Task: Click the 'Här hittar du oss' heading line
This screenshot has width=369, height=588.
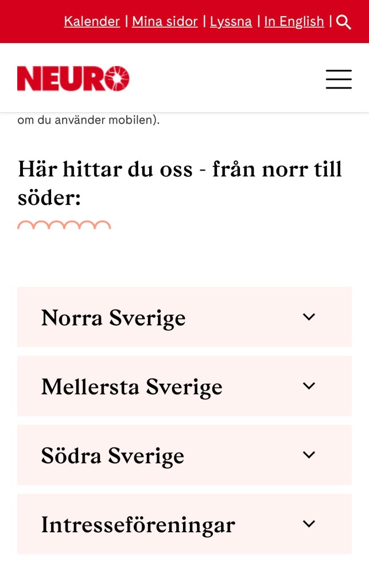Action: (x=180, y=169)
